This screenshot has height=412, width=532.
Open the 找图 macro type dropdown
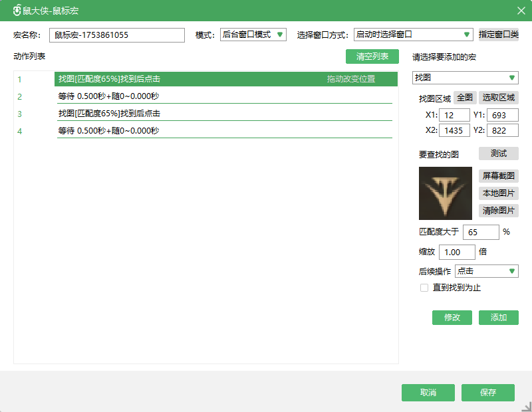pyautogui.click(x=465, y=78)
